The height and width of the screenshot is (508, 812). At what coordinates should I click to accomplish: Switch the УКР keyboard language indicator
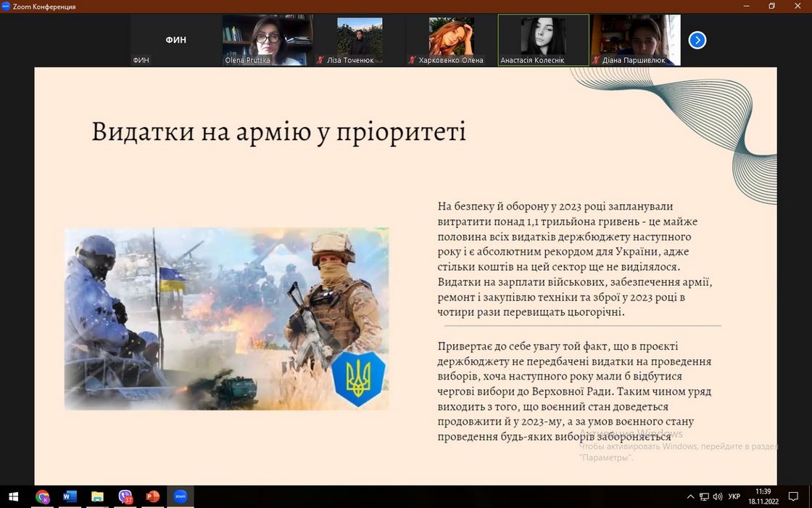pyautogui.click(x=734, y=497)
